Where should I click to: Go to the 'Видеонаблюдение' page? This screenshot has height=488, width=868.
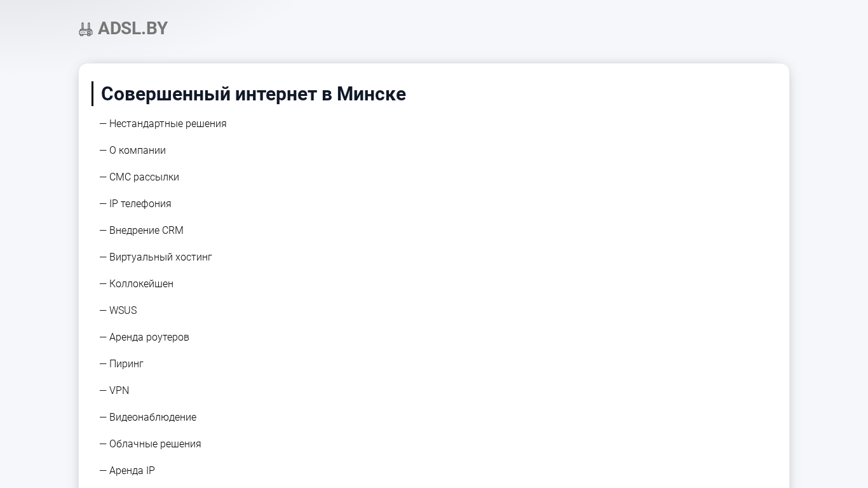153,417
